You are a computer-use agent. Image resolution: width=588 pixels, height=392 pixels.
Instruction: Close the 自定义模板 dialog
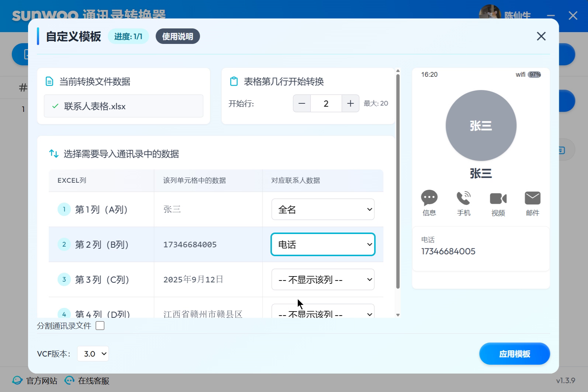pos(541,36)
